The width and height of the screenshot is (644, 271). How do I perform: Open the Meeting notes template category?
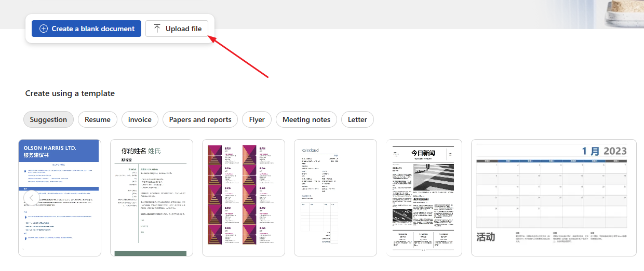(x=306, y=119)
